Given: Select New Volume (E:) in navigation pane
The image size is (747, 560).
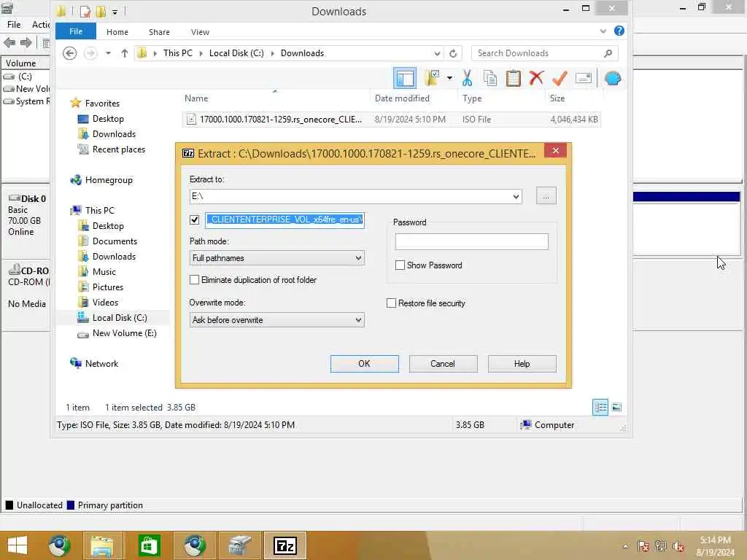Looking at the screenshot, I should coord(117,332).
